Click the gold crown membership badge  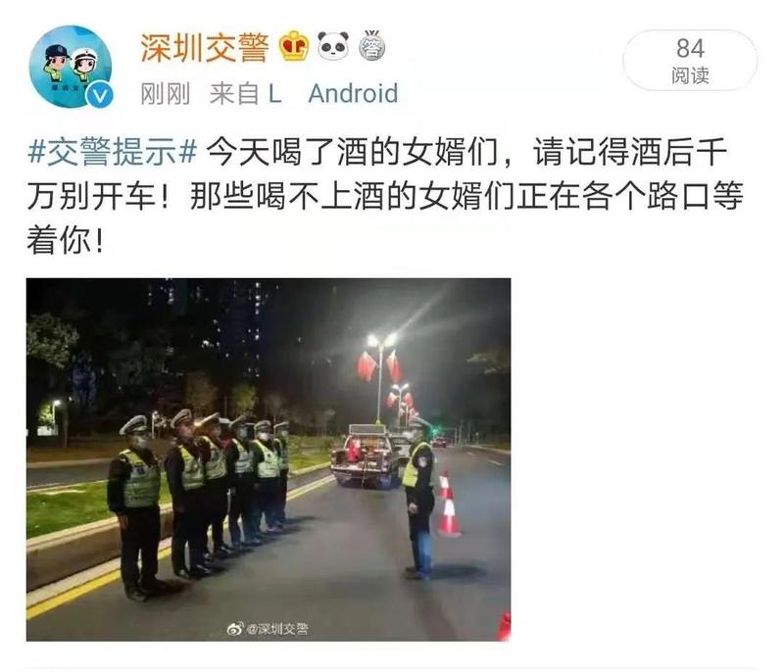293,46
